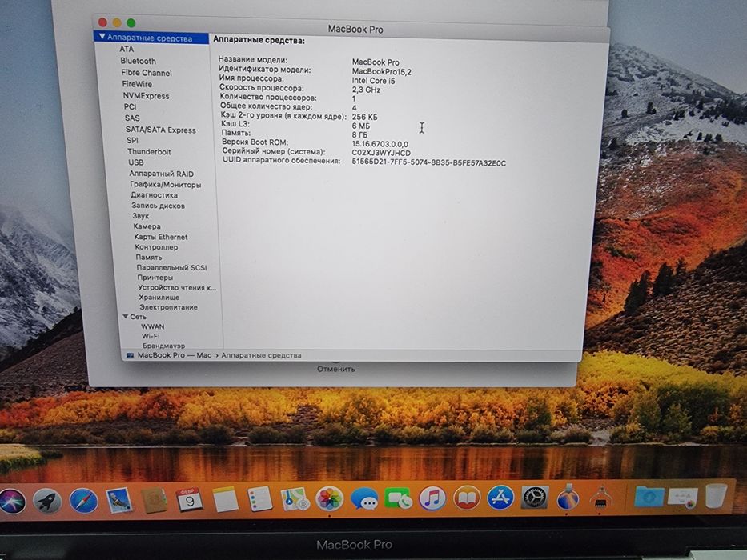Open Calendar icon showing 9
This screenshot has width=747, height=560.
[189, 500]
